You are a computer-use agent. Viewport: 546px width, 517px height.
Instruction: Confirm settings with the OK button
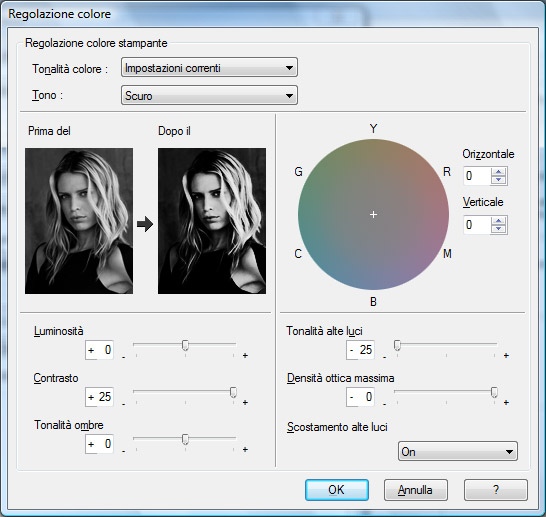pyautogui.click(x=337, y=490)
